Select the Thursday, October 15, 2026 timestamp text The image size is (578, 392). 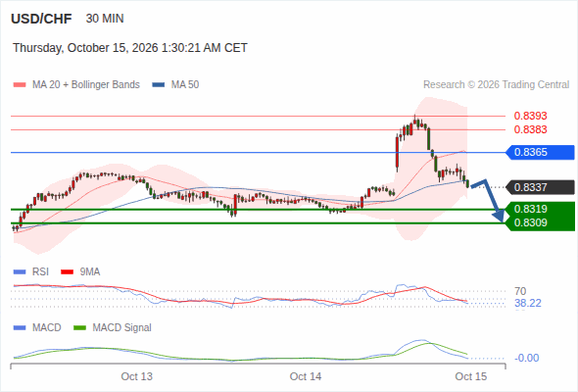pyautogui.click(x=130, y=48)
